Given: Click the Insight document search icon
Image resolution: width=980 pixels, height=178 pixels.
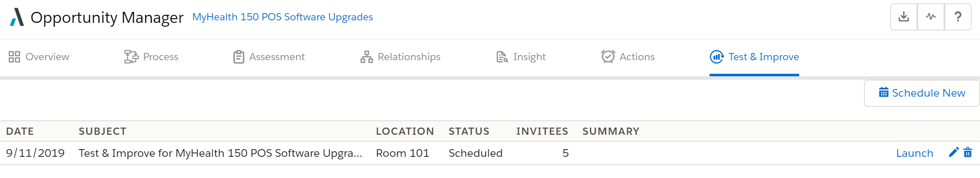Looking at the screenshot, I should tap(502, 57).
